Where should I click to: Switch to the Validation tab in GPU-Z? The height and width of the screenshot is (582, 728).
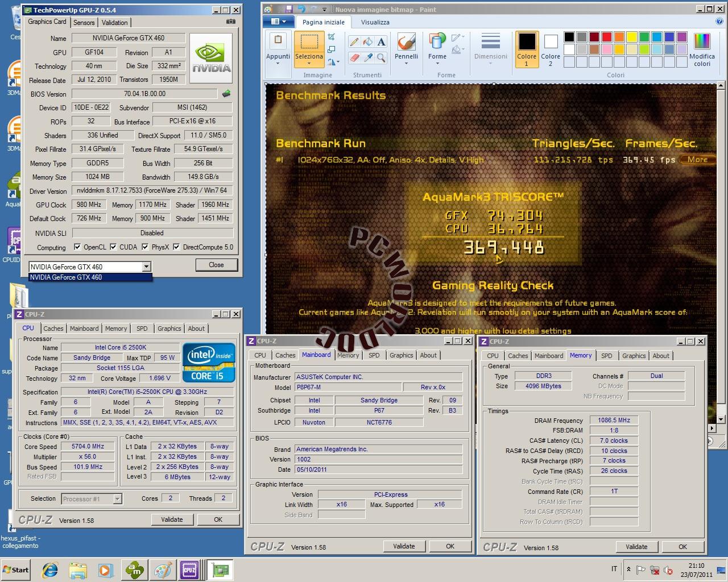pyautogui.click(x=114, y=22)
